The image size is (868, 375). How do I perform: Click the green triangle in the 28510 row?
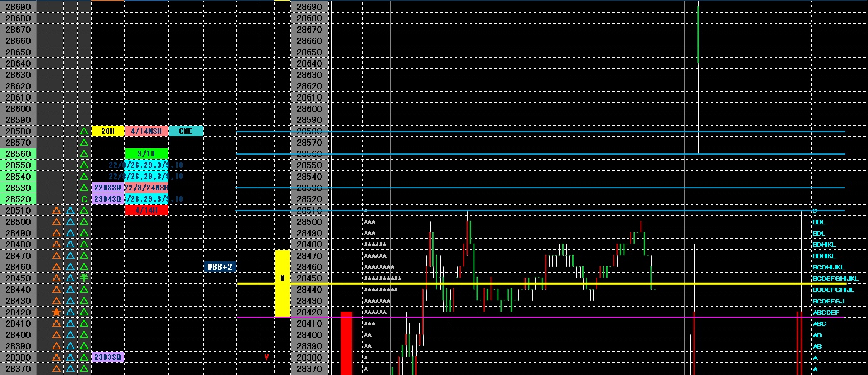(x=84, y=210)
